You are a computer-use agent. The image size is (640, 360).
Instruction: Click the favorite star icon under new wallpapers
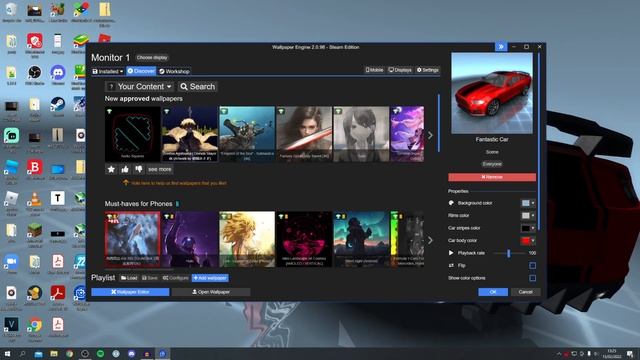(111, 169)
